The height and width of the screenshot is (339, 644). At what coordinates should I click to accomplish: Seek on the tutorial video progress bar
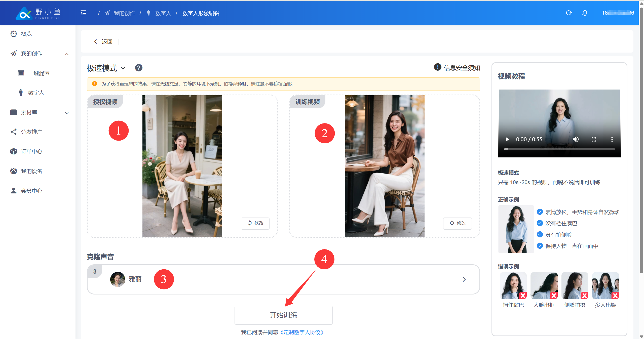[x=559, y=149]
